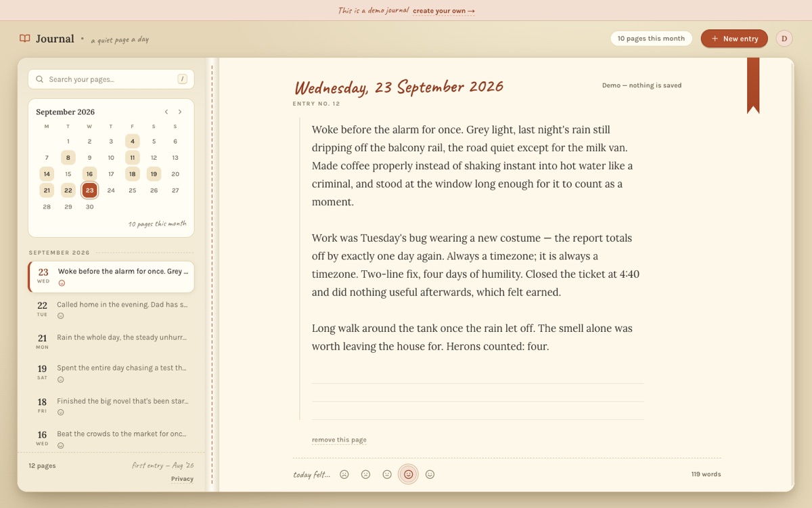Select the currently highlighted happy mood face
Viewport: 812px width, 508px height.
(409, 474)
